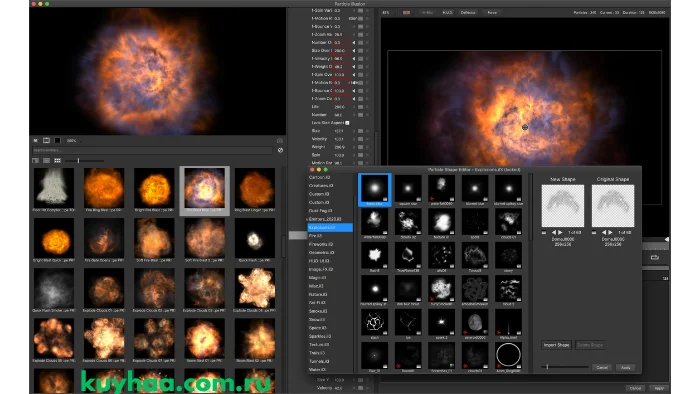Open the black preview background color swatch
This screenshot has height=394, width=700.
(x=58, y=141)
